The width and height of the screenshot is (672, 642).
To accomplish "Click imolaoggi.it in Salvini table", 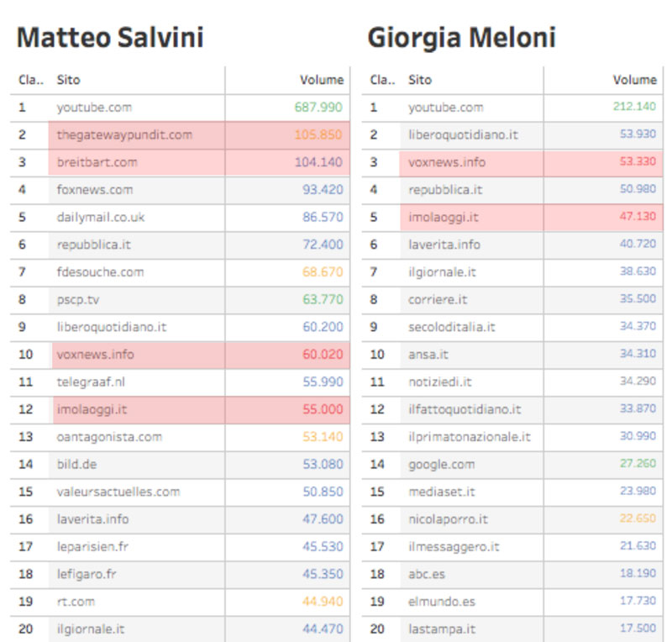I will pos(92,409).
